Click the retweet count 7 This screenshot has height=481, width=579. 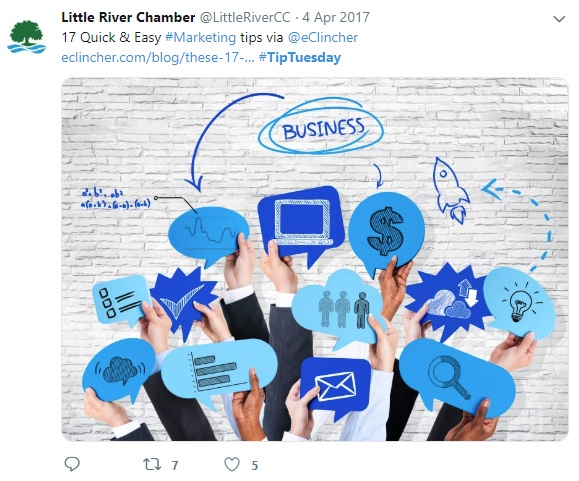[x=175, y=465]
